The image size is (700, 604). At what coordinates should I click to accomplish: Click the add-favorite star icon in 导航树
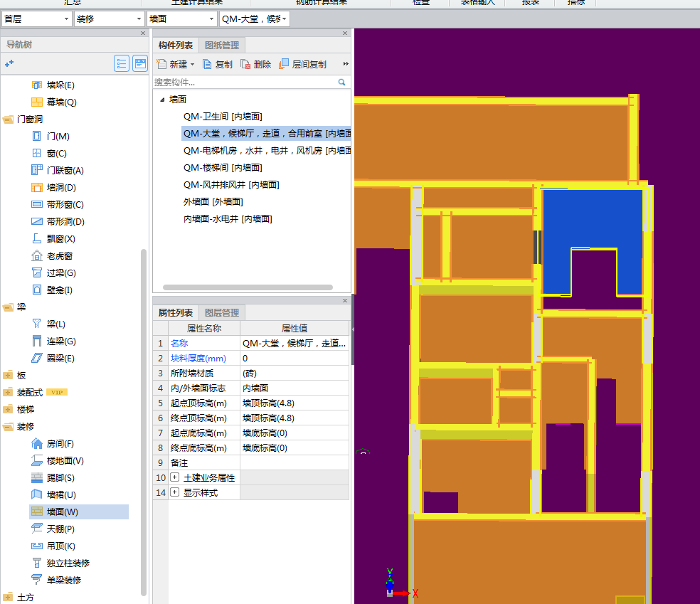(9, 64)
